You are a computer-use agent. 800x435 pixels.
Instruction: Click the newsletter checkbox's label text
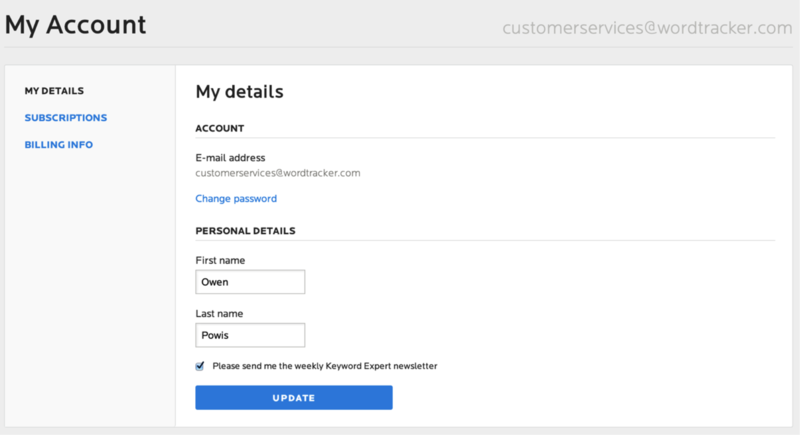pos(324,366)
